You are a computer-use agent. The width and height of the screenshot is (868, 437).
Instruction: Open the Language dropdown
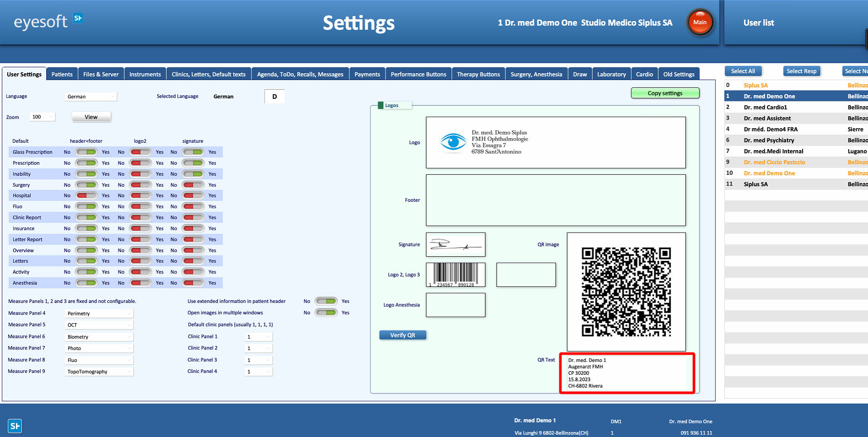coord(91,97)
